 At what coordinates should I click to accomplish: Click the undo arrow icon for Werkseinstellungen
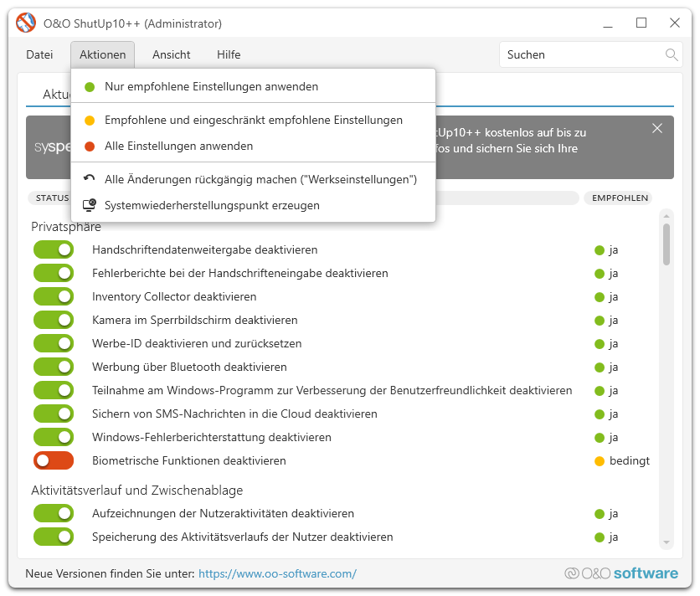[90, 179]
